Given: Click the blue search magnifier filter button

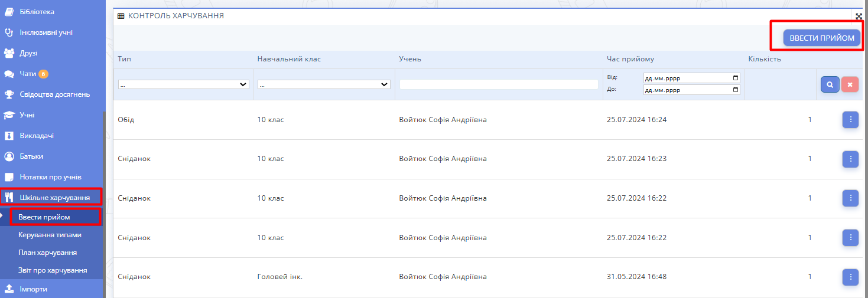Looking at the screenshot, I should coord(830,84).
